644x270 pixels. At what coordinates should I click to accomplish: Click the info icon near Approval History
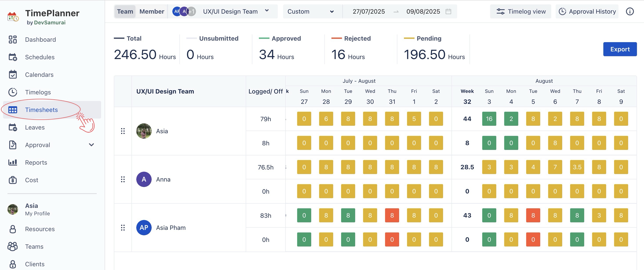(629, 11)
